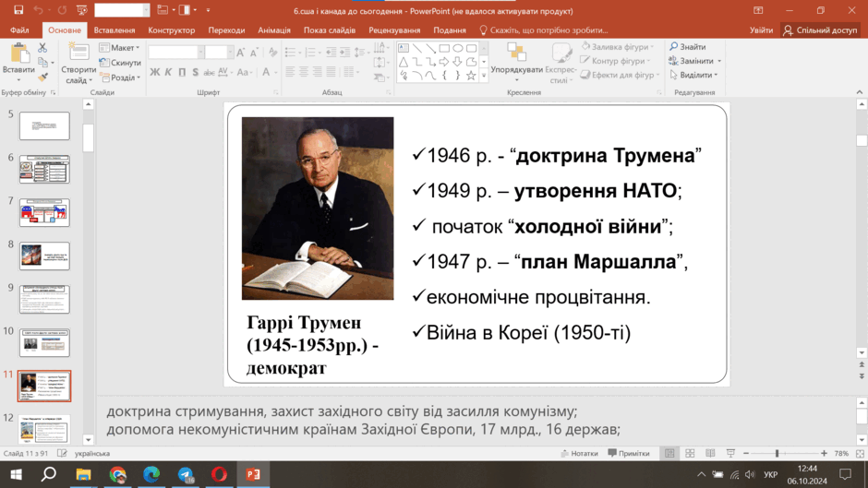Click the Increase Indent icon
Image resolution: width=868 pixels, height=488 pixels.
point(344,53)
